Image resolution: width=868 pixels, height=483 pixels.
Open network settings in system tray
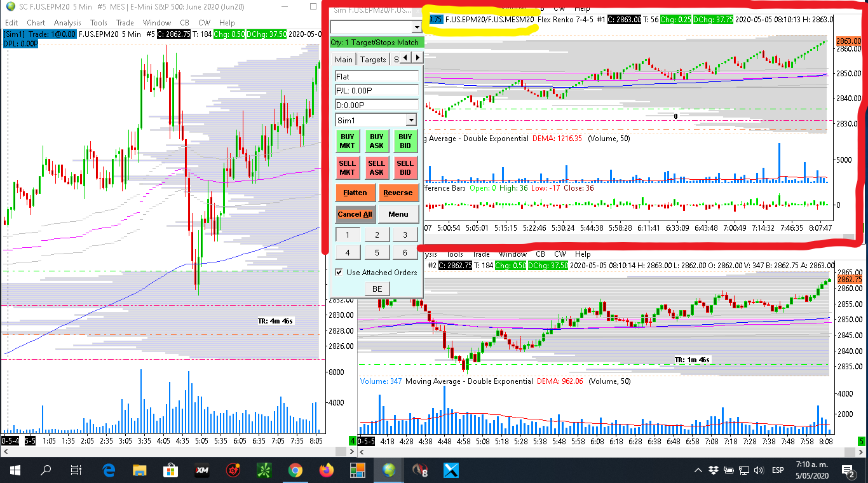tap(743, 470)
